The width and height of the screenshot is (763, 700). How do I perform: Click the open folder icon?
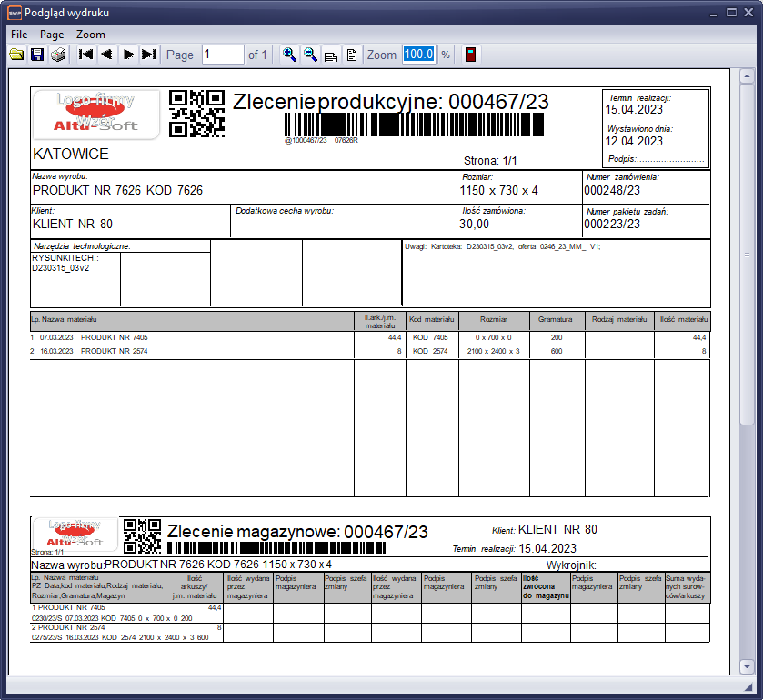click(16, 55)
